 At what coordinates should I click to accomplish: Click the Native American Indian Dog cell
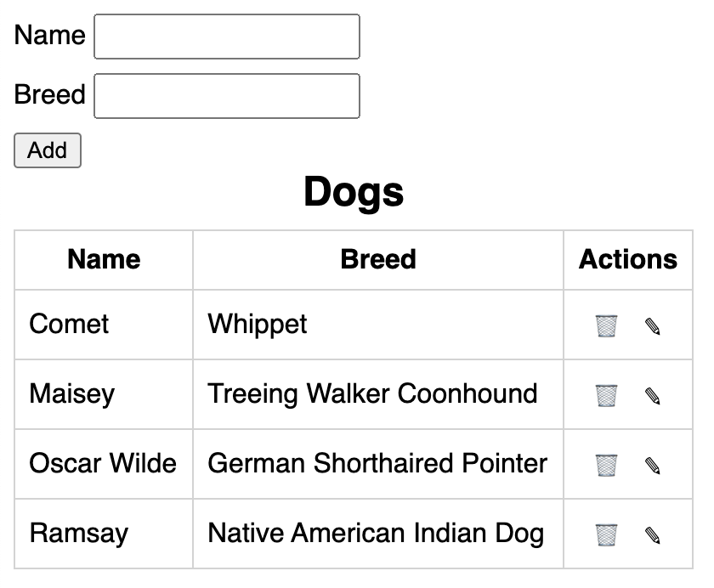coord(375,534)
